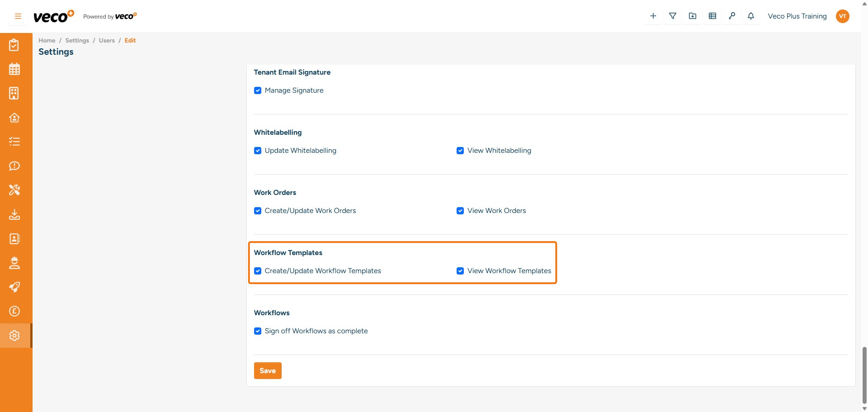Click the Save button
This screenshot has height=412, width=868.
[268, 370]
